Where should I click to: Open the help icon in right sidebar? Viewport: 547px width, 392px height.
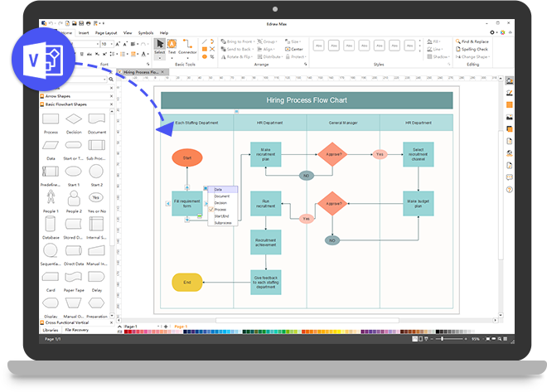pos(509,190)
